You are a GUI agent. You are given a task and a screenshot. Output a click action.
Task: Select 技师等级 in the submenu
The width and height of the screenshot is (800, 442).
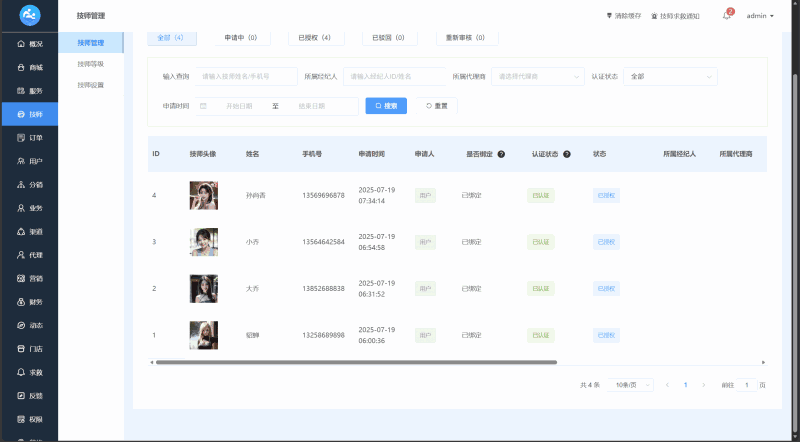(91, 64)
